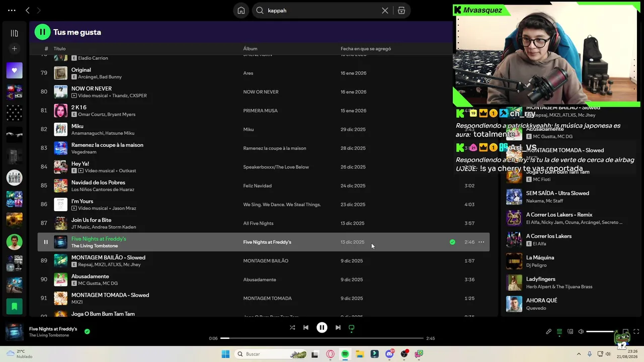Open the green bookmark Your Episodes item
644x362 pixels.
click(14, 306)
